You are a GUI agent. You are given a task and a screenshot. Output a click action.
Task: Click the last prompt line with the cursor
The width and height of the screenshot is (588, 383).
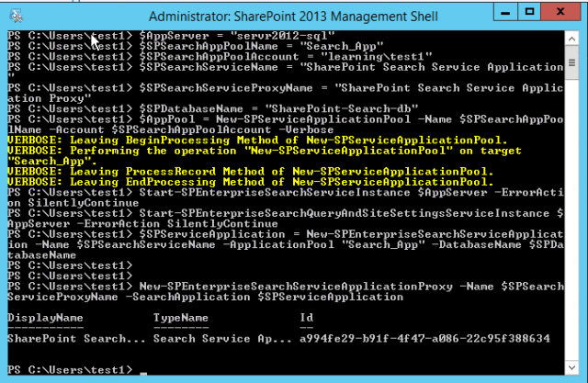77,370
